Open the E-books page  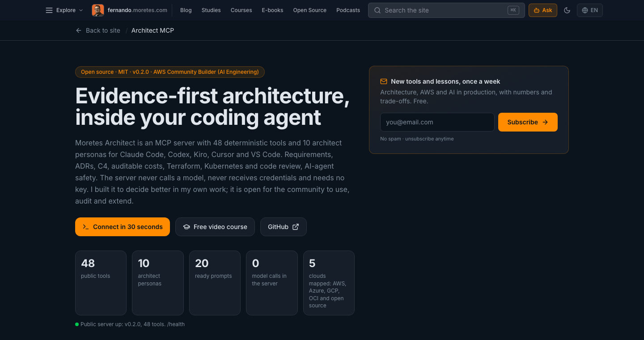coord(272,10)
